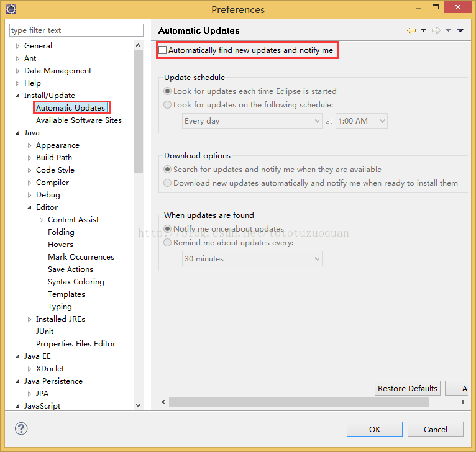Expand the Debug node
Image resolution: width=476 pixels, height=452 pixels.
click(29, 196)
